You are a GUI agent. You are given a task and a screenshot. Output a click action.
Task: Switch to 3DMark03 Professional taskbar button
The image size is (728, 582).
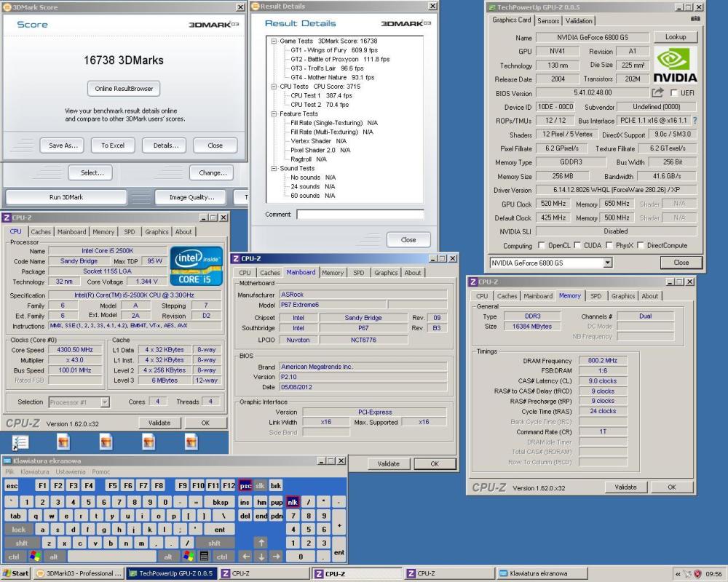[79, 574]
